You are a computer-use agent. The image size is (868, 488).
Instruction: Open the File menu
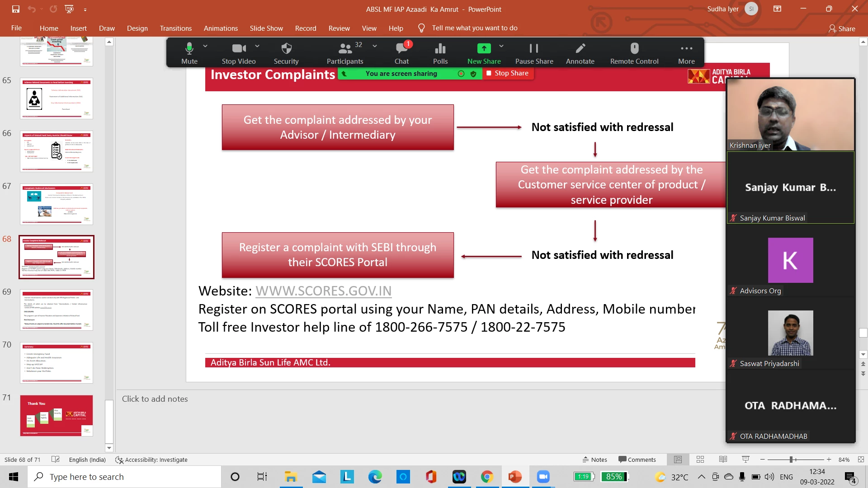click(16, 28)
